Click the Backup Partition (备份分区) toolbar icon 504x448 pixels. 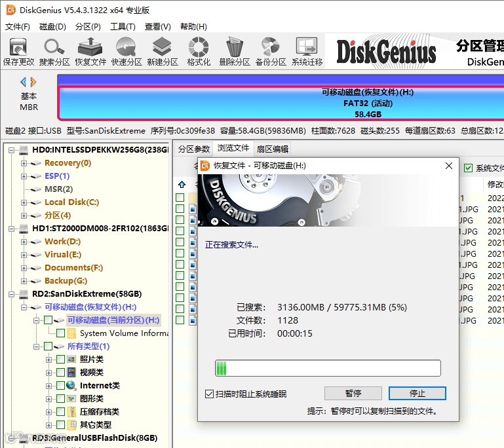(270, 52)
